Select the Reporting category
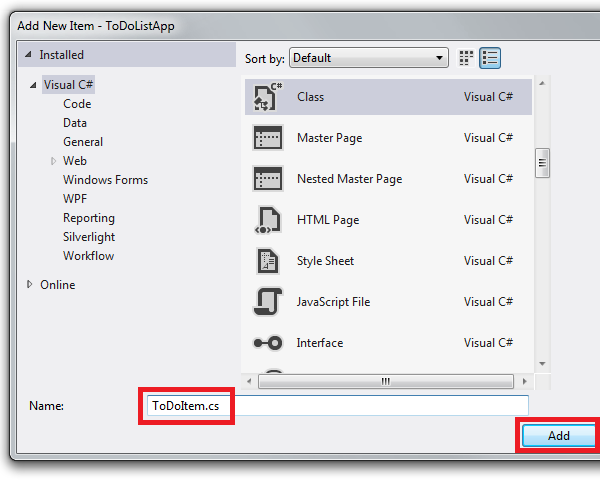This screenshot has height=480, width=600. pos(89,218)
